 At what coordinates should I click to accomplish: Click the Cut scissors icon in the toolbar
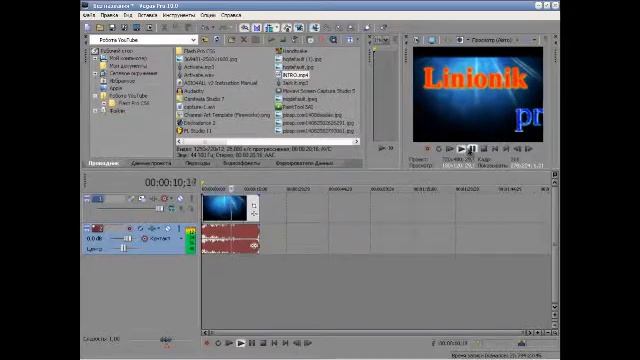click(164, 28)
